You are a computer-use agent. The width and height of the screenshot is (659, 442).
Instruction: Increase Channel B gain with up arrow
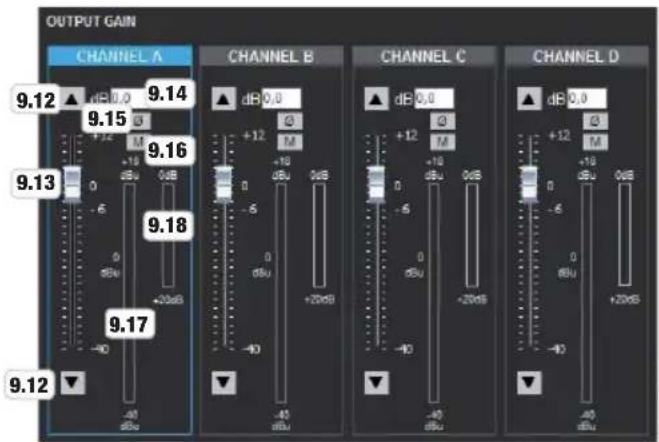pyautogui.click(x=223, y=99)
